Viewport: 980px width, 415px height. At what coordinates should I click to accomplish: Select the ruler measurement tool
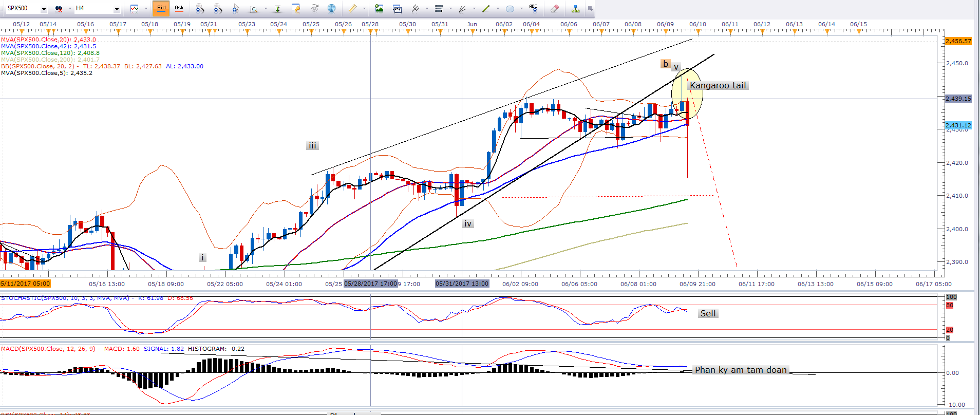click(352, 8)
